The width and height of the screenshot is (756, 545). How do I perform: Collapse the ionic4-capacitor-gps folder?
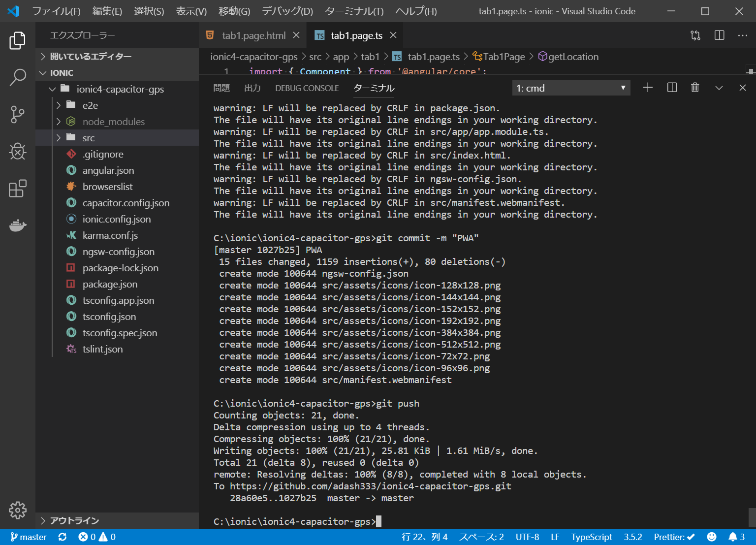click(120, 89)
